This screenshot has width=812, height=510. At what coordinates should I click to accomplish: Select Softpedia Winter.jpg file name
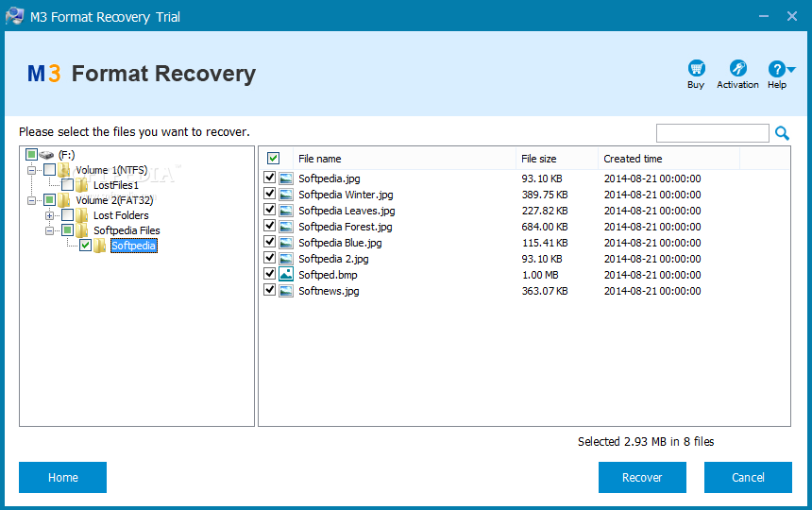coord(346,195)
